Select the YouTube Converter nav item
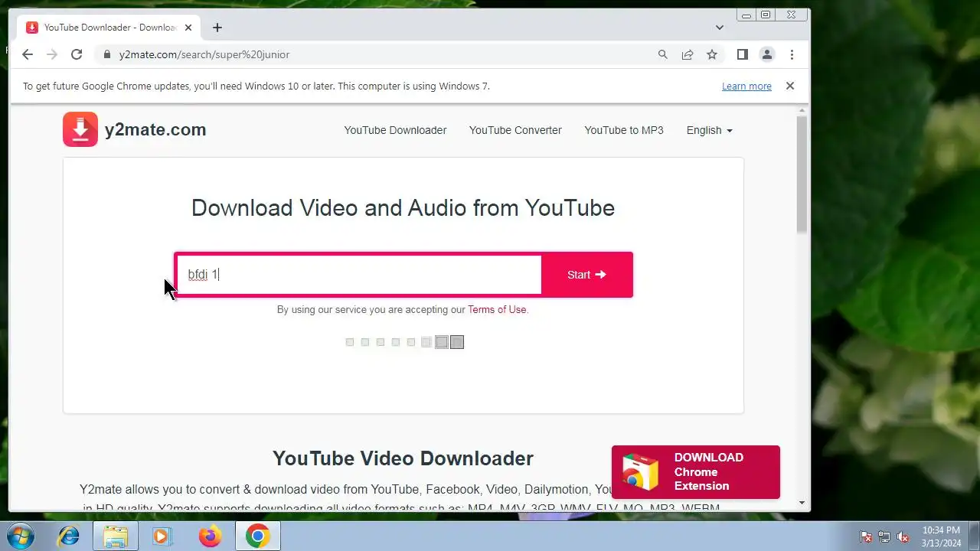980x551 pixels. (515, 130)
